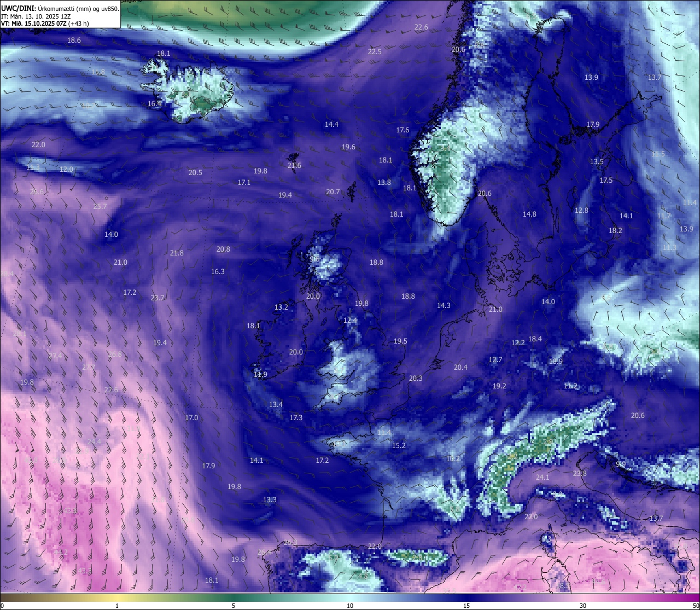Click the UWC/DINI title text
This screenshot has height=610, width=700.
(18, 8)
